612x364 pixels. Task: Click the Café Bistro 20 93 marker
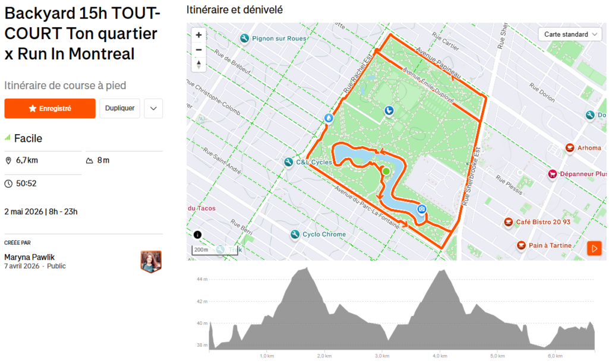pyautogui.click(x=508, y=222)
